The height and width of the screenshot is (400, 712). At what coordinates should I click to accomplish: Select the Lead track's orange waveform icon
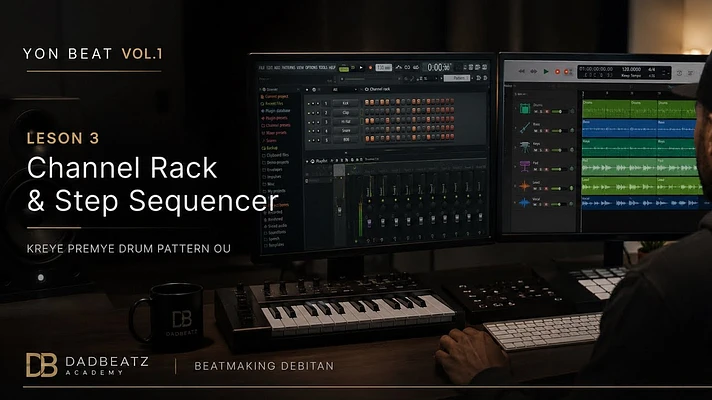[x=524, y=186]
